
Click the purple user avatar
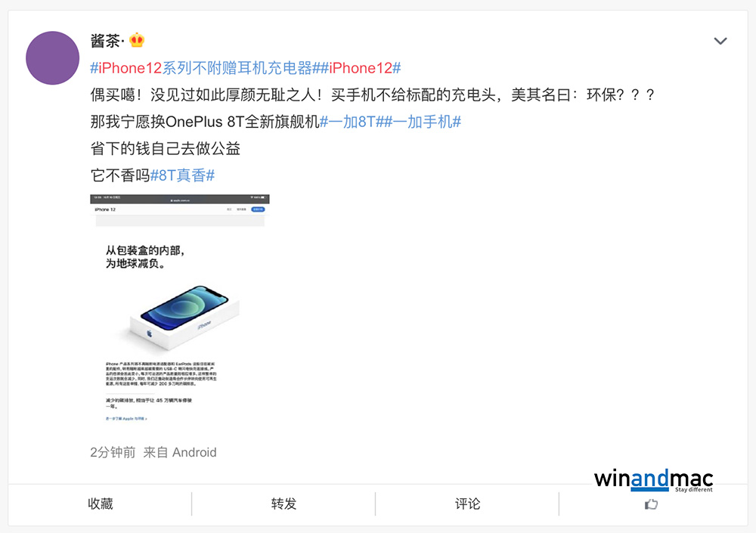coord(53,58)
